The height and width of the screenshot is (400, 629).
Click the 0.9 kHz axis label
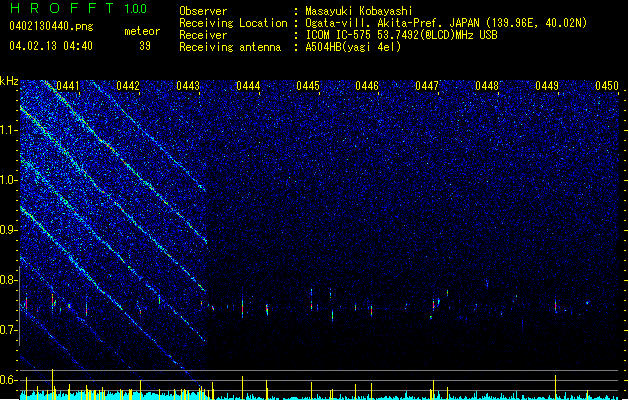9,230
